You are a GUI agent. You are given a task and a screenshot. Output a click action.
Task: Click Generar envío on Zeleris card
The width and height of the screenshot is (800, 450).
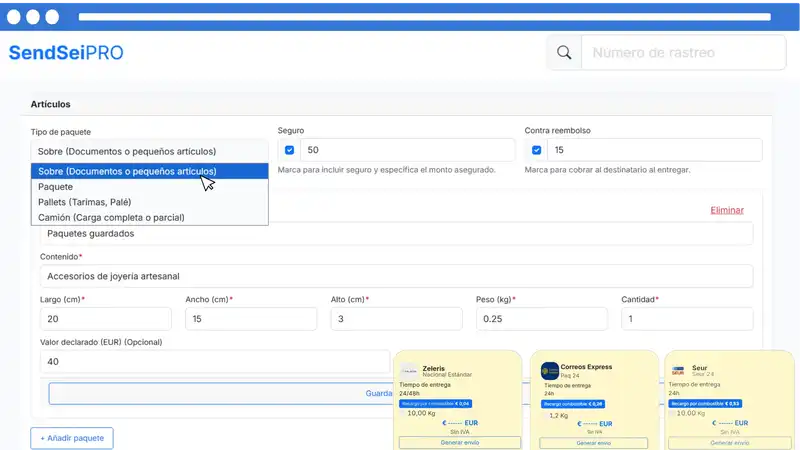point(459,441)
